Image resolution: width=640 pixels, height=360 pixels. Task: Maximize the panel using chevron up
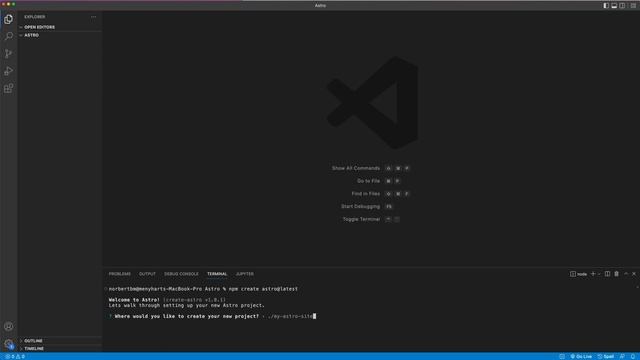coord(626,274)
